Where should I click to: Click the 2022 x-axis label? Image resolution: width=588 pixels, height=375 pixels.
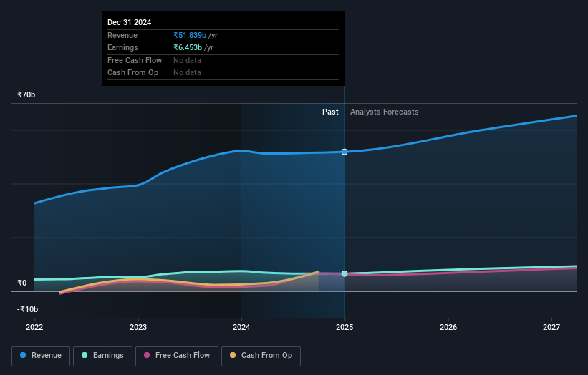point(34,327)
